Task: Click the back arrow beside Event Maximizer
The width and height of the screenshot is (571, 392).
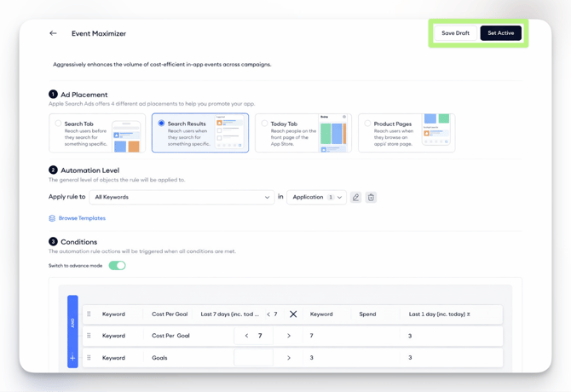Action: [53, 33]
